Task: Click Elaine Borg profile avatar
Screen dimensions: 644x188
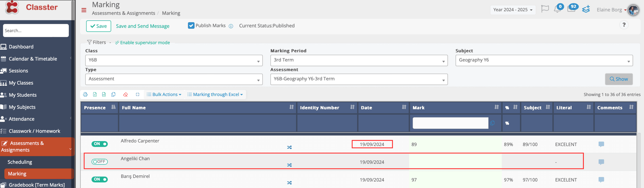Action: (x=633, y=10)
